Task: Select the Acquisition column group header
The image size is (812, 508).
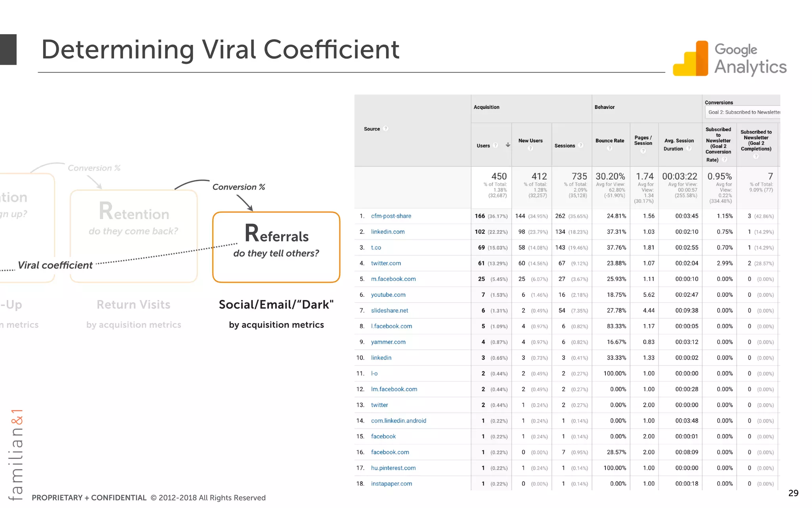Action: [x=486, y=107]
